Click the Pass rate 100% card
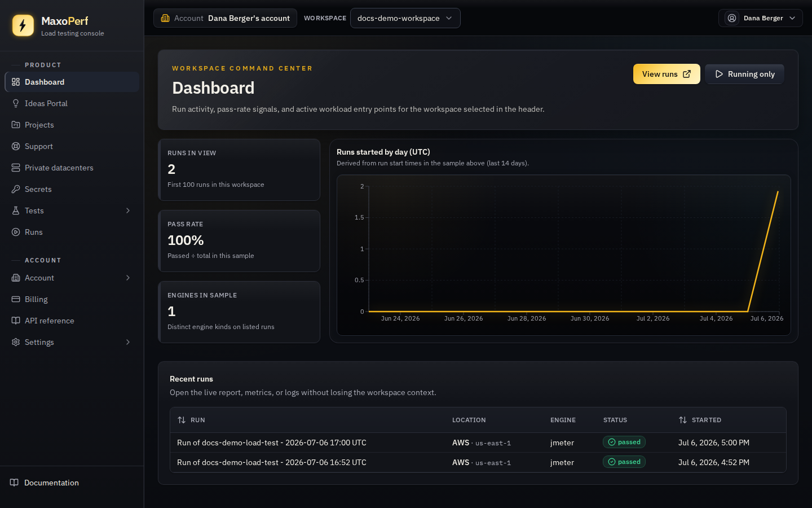Image resolution: width=812 pixels, height=508 pixels. tap(239, 241)
